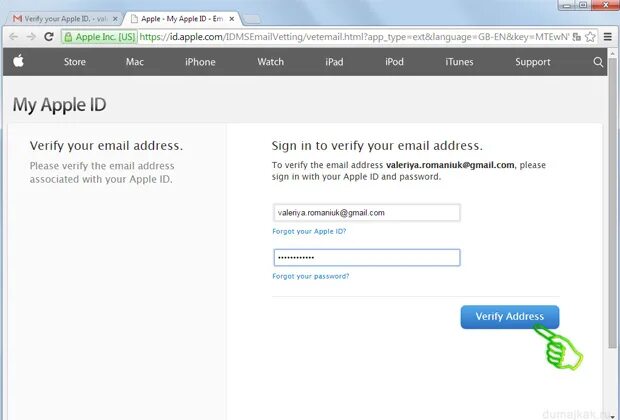Image resolution: width=620 pixels, height=420 pixels.
Task: Open the search magnifier in Apple nav bar
Action: [x=598, y=62]
